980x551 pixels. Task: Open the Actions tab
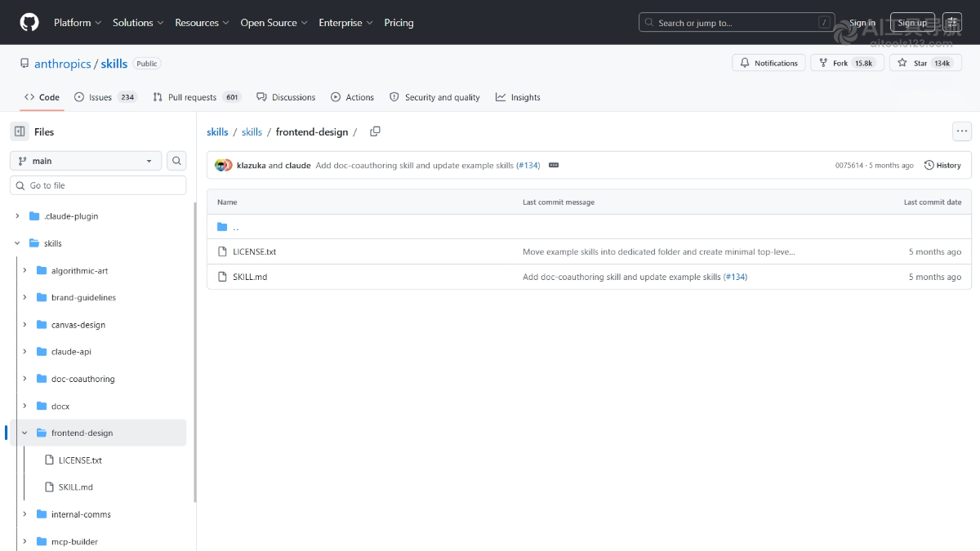[x=352, y=97]
